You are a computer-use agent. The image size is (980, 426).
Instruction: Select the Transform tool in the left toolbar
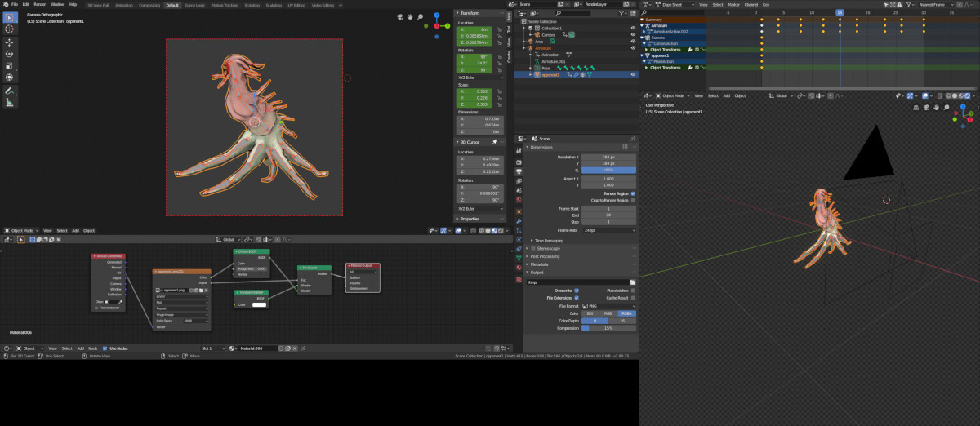tap(10, 78)
